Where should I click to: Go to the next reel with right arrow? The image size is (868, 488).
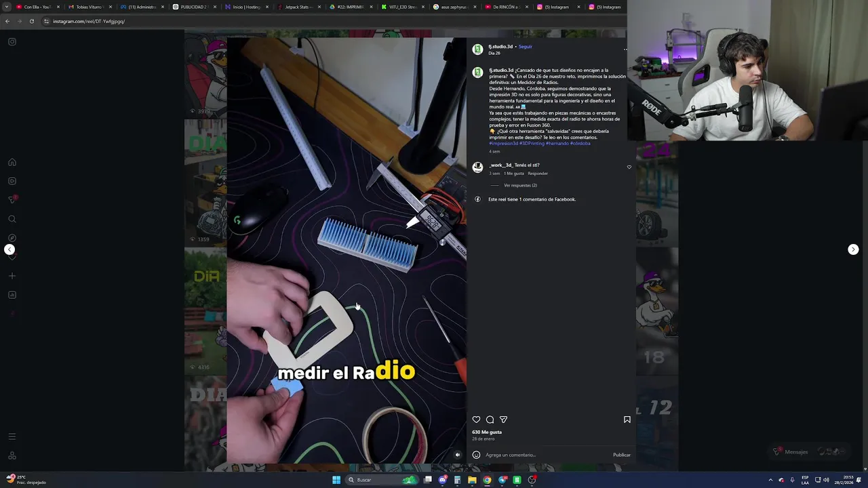click(x=853, y=249)
